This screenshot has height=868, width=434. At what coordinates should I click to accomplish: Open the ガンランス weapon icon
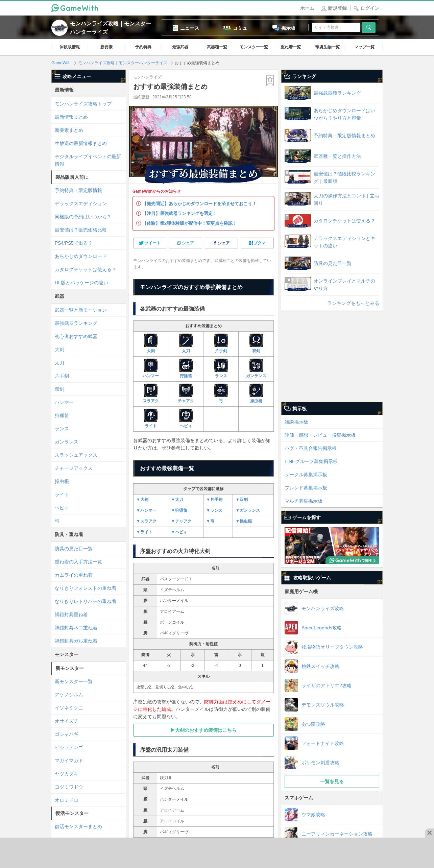coord(256,365)
